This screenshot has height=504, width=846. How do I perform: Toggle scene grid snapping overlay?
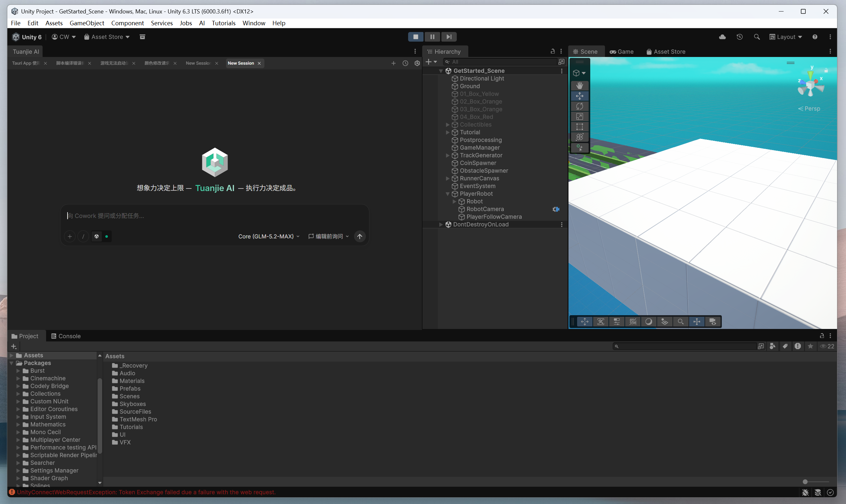coord(632,322)
